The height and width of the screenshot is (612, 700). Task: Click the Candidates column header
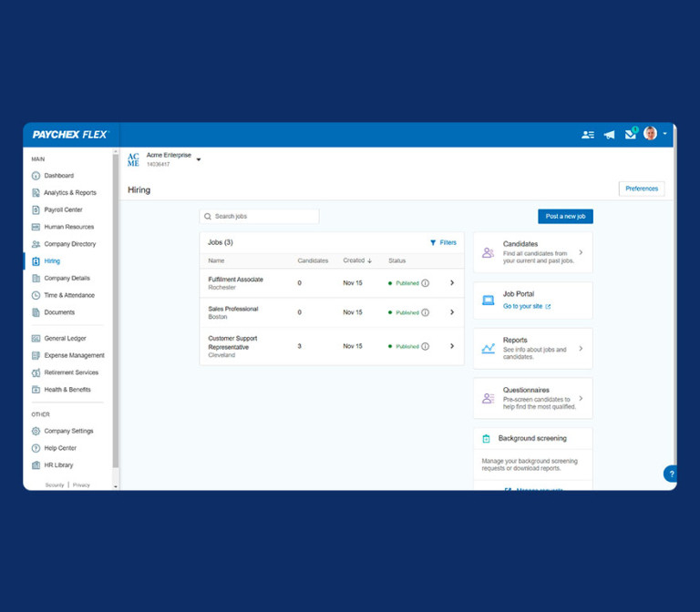pyautogui.click(x=313, y=260)
